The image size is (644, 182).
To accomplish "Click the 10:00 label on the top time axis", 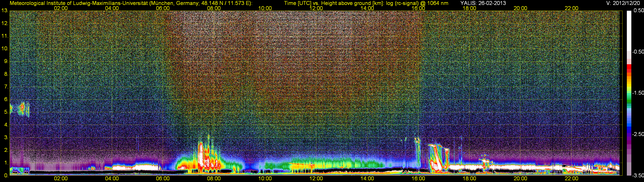I will click(265, 8).
